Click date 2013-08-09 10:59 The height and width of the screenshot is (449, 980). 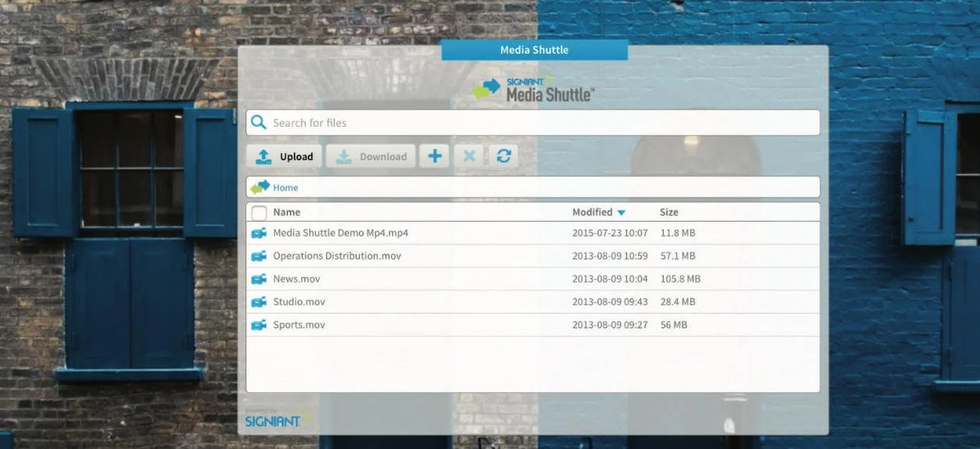610,256
